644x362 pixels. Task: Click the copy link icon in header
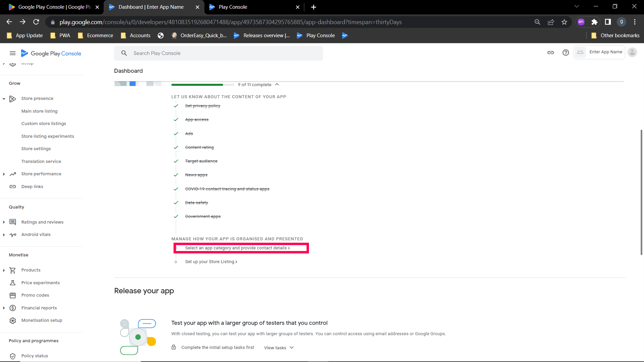coord(550,53)
